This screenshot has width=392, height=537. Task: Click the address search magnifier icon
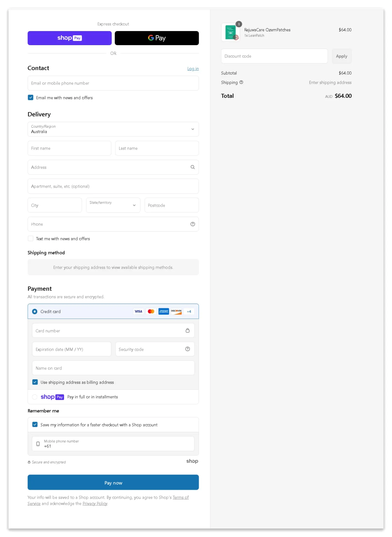click(x=192, y=167)
